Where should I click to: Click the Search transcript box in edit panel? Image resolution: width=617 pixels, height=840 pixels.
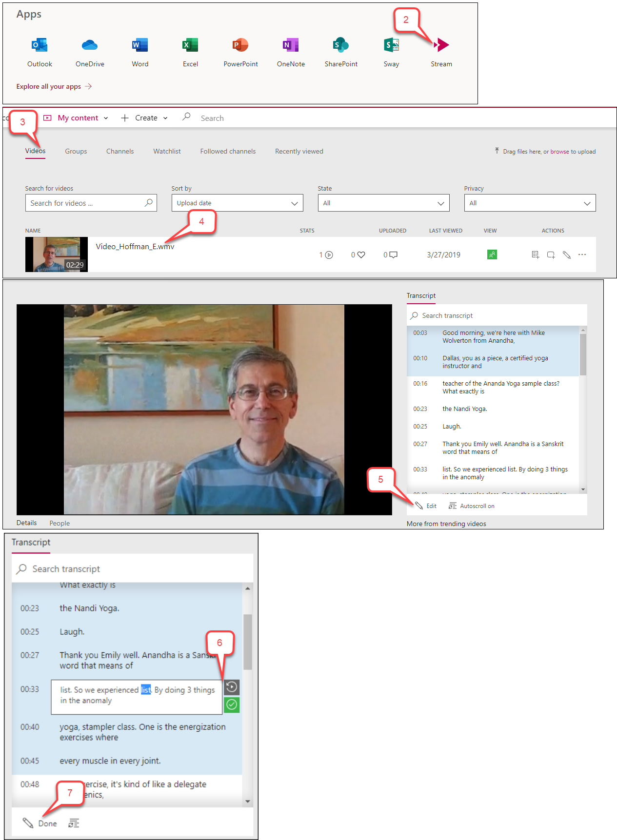point(132,569)
